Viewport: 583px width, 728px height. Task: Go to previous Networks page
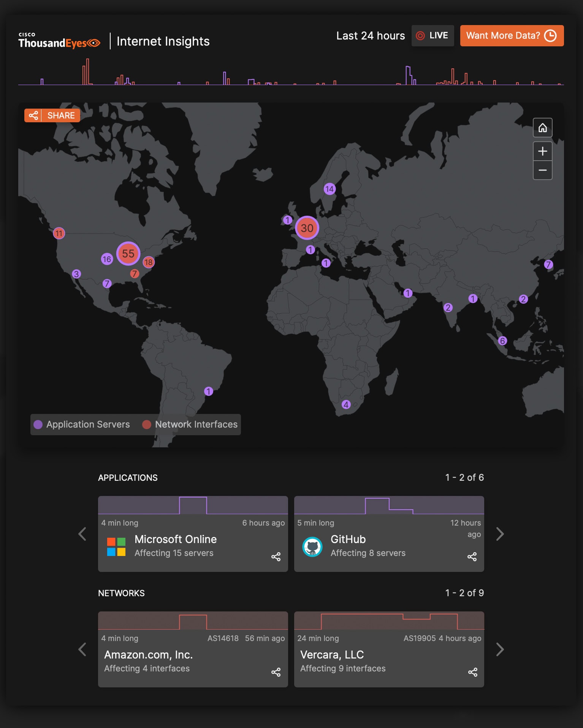82,649
